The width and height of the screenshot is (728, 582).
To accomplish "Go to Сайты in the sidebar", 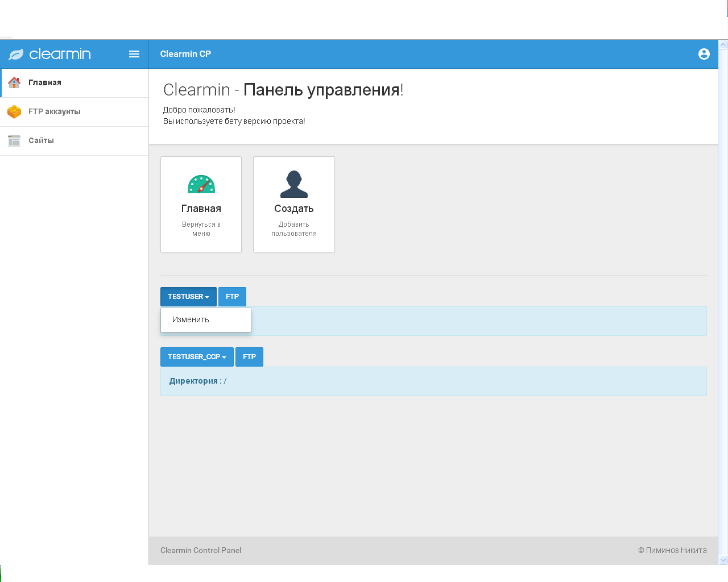I will pos(41,140).
